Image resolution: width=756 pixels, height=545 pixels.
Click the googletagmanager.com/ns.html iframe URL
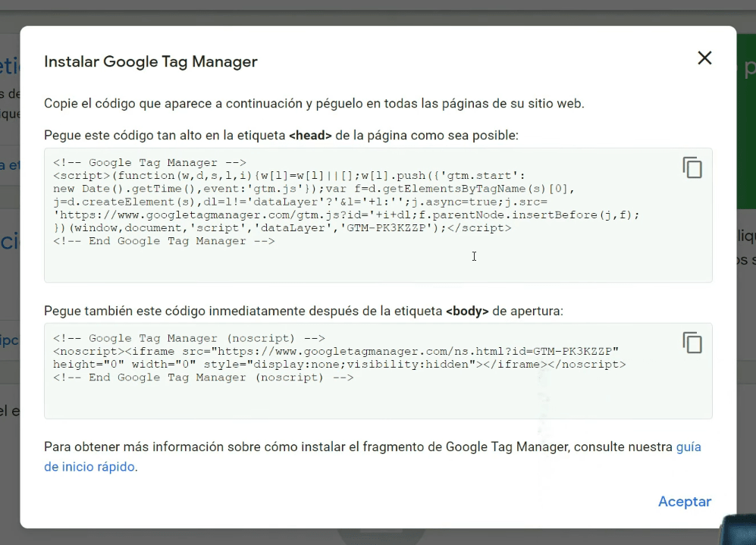pos(415,351)
